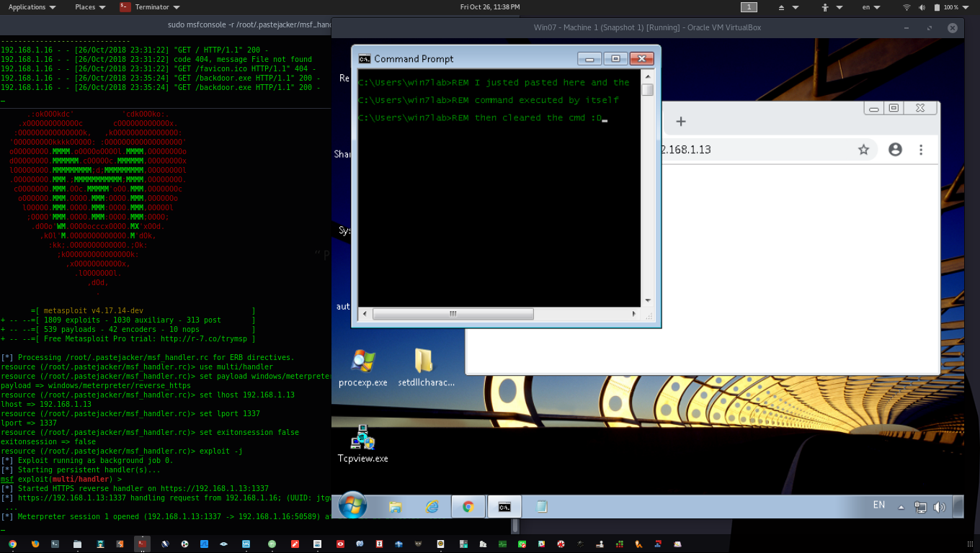Click the workspace indicator numbered 1
This screenshot has height=553, width=980.
[749, 7]
